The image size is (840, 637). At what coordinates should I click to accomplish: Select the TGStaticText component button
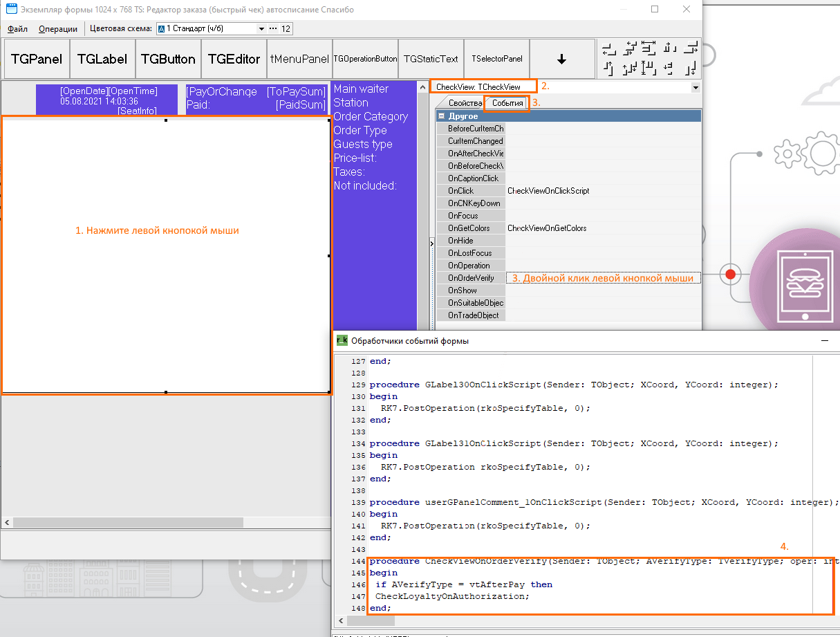pyautogui.click(x=431, y=59)
